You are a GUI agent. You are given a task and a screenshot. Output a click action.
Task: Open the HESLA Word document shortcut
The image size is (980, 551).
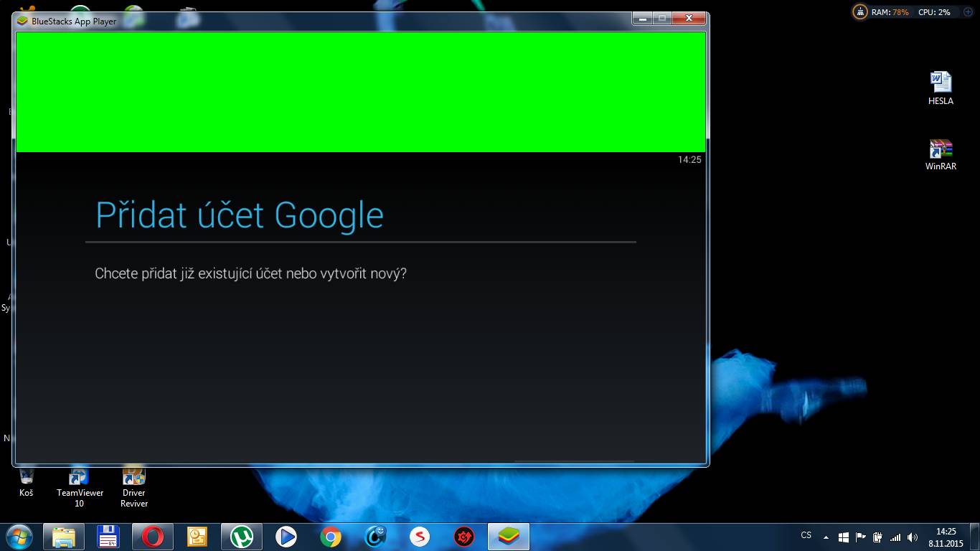point(941,88)
